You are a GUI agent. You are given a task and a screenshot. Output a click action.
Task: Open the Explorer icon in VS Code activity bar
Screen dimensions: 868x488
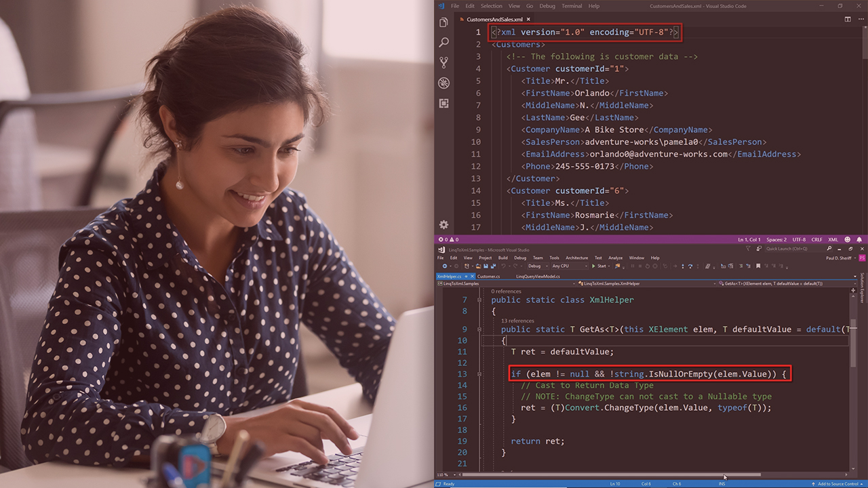click(x=444, y=22)
